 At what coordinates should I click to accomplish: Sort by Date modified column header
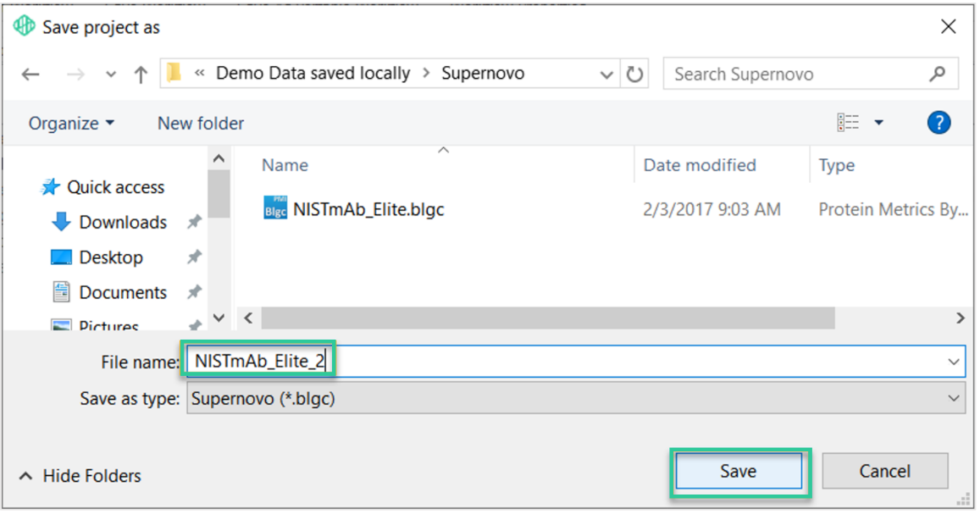[700, 165]
